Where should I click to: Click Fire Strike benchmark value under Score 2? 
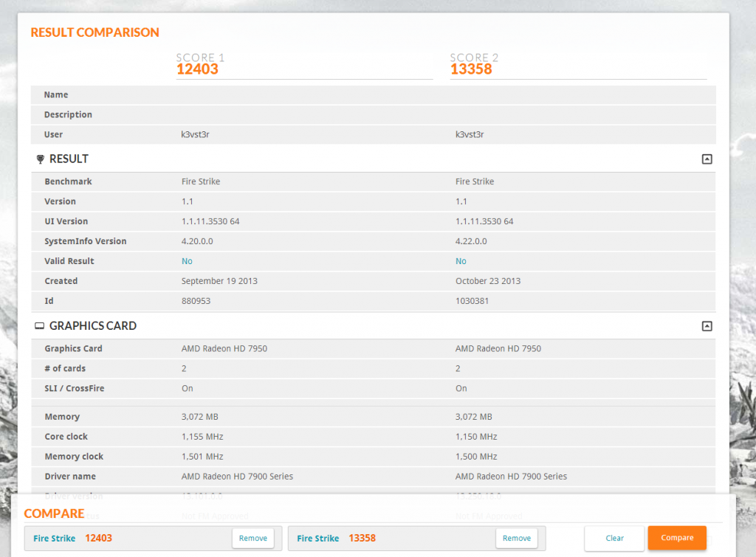(475, 181)
